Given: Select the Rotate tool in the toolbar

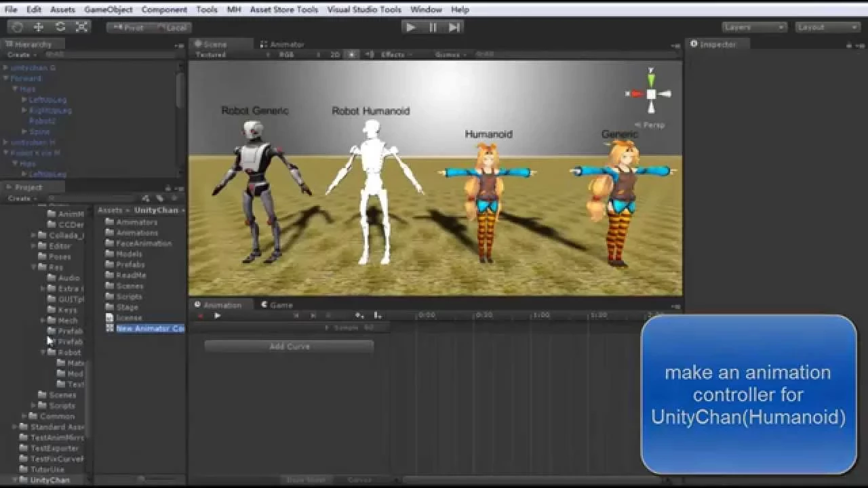Looking at the screenshot, I should [x=60, y=27].
